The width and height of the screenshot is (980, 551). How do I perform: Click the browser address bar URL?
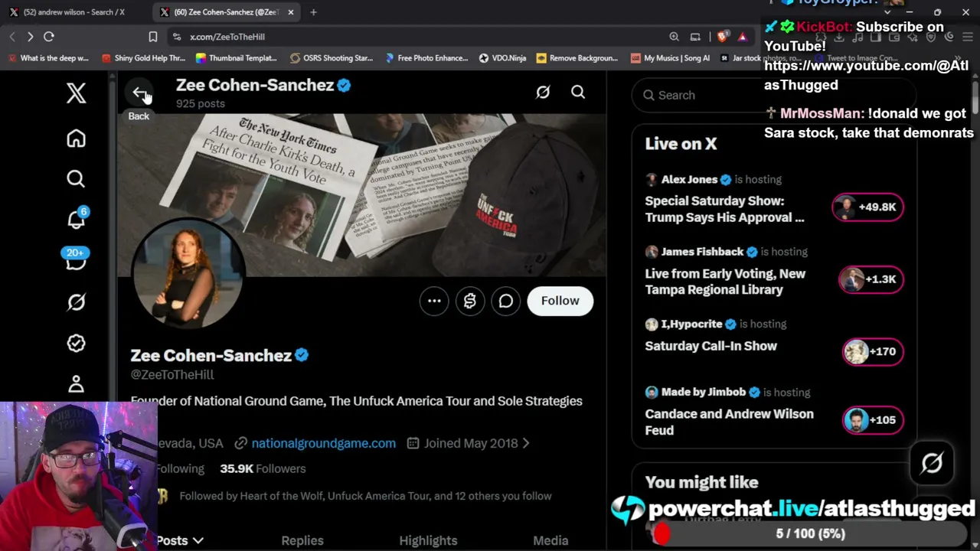pos(227,37)
